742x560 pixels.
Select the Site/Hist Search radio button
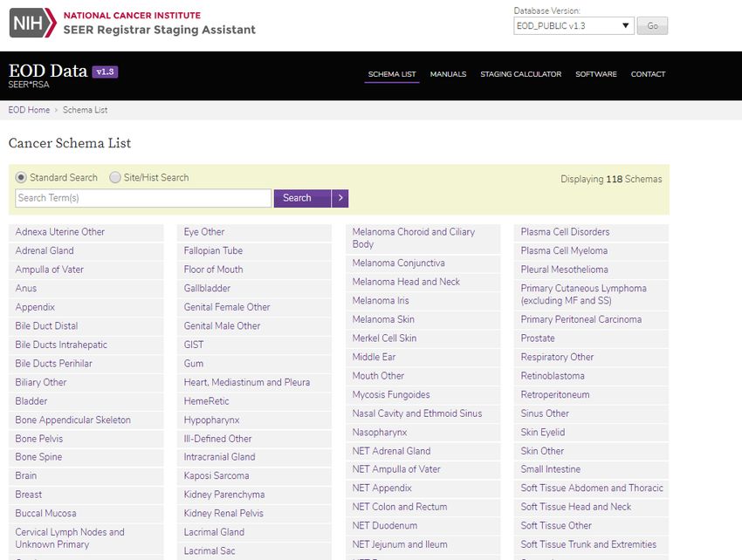tap(115, 178)
